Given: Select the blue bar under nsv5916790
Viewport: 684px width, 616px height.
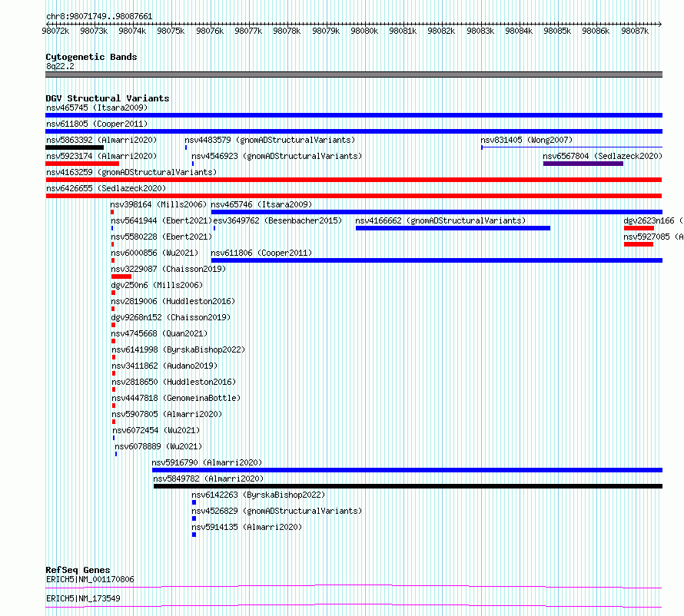Looking at the screenshot, I should tap(407, 470).
